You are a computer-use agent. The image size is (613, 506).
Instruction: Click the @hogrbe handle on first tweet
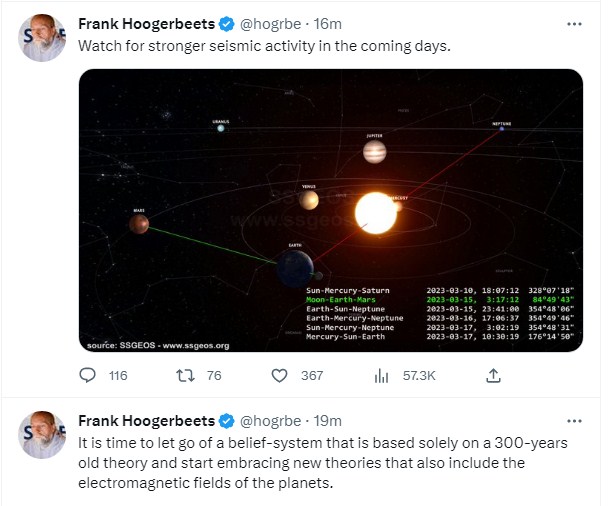268,23
